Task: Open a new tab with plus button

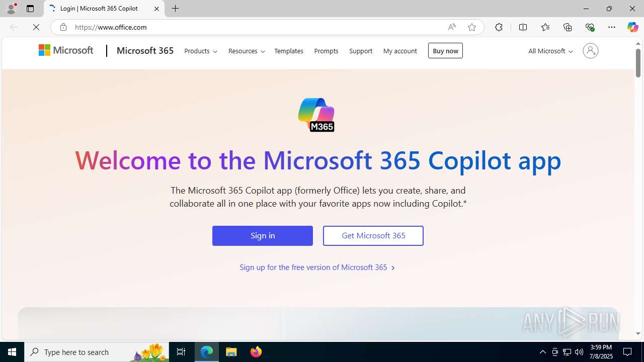Action: click(175, 9)
